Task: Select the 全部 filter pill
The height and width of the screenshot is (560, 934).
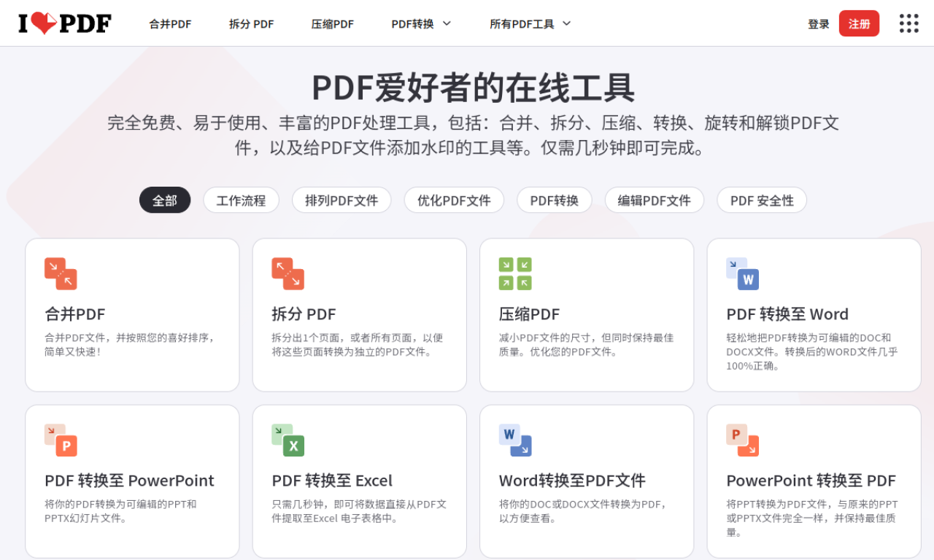Action: pyautogui.click(x=165, y=201)
